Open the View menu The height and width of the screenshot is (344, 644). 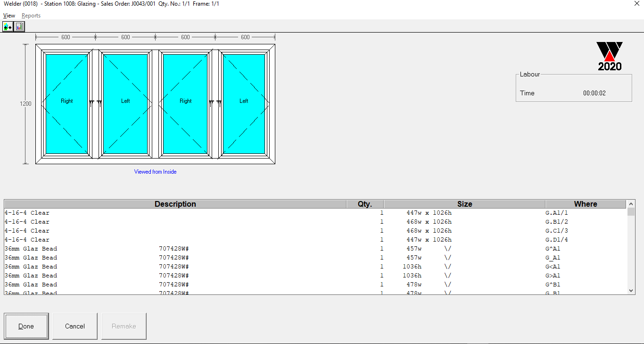[x=9, y=16]
